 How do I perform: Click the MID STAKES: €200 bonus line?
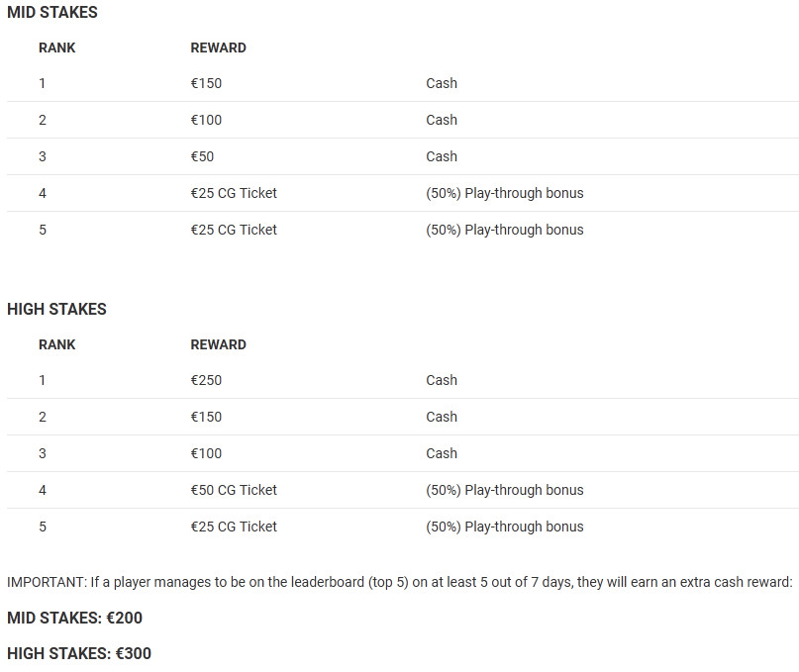point(74,618)
